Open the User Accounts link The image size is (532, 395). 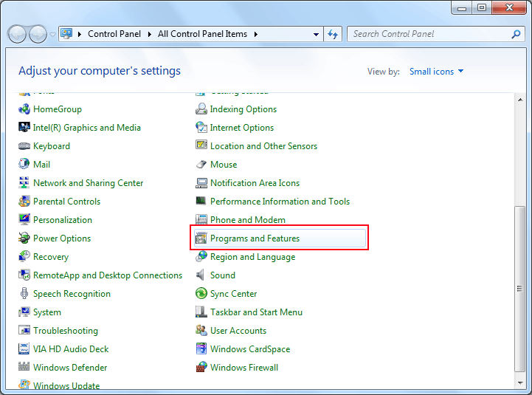238,331
